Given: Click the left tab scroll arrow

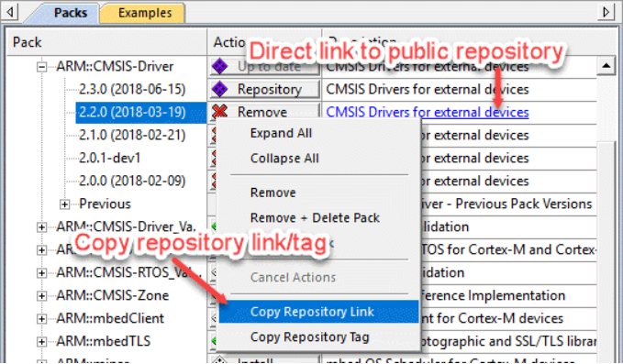Looking at the screenshot, I should 10,12.
